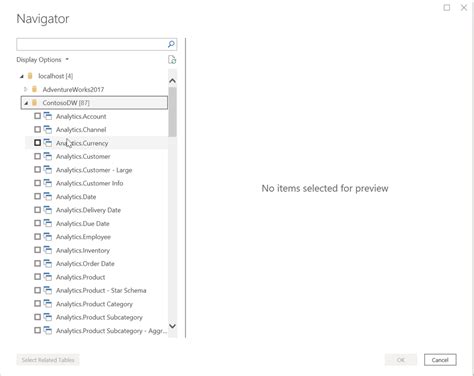Screen dimensions: 474x376
Task: Tick the Analytics.Product Category checkbox
Action: (x=37, y=304)
